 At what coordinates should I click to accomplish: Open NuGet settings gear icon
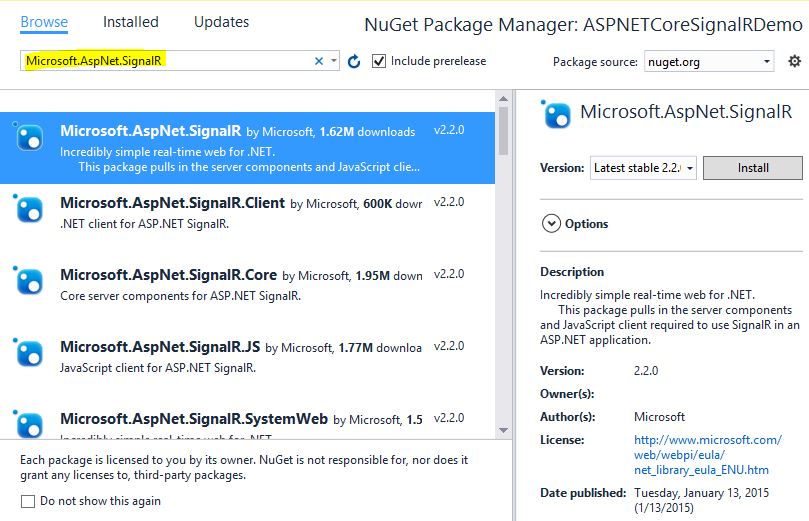click(x=795, y=61)
